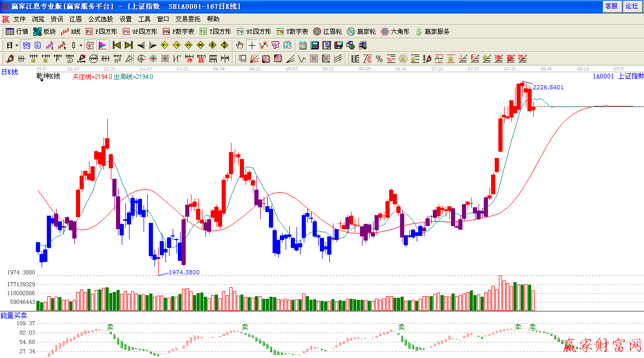Open the 江恩轮 (Gann wheel) tool
Image resolution: width=644 pixels, height=358 pixels.
(x=327, y=32)
